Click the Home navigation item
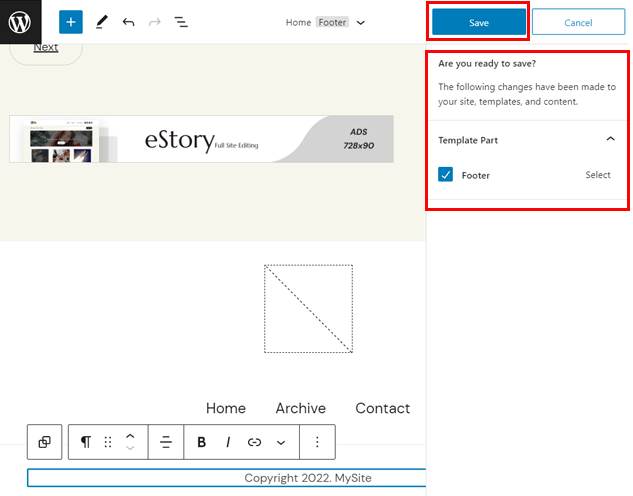 (x=226, y=408)
